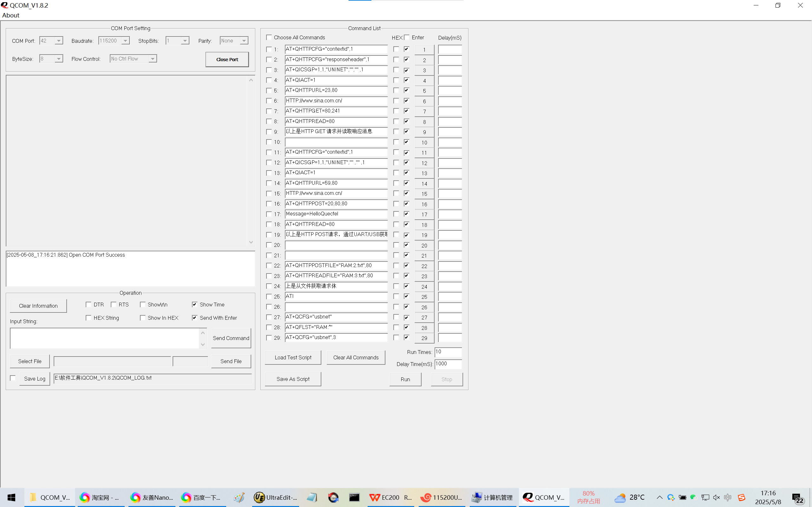Image resolution: width=812 pixels, height=507 pixels.
Task: Click the muted volume tray icon
Action: [716, 497]
